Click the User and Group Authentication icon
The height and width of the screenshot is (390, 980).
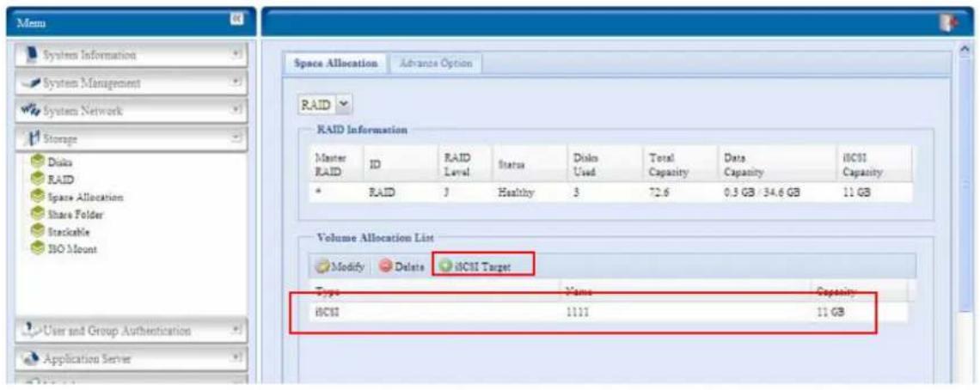[33, 329]
